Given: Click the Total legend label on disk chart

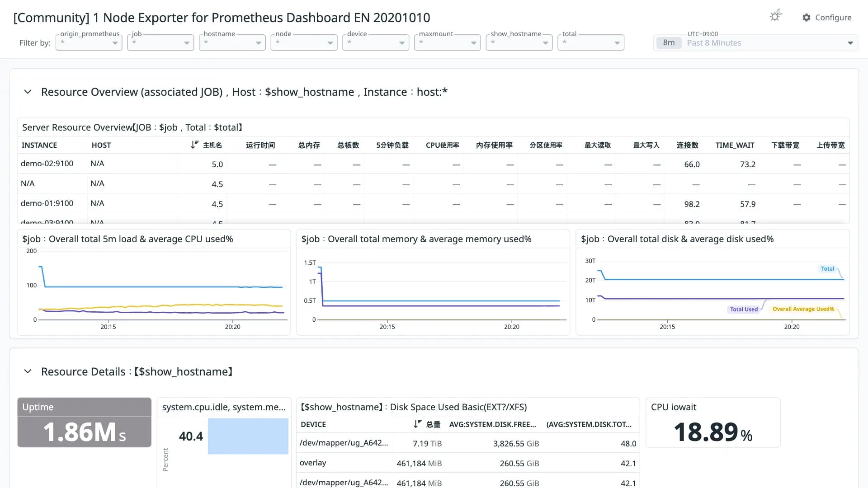Looking at the screenshot, I should [827, 269].
